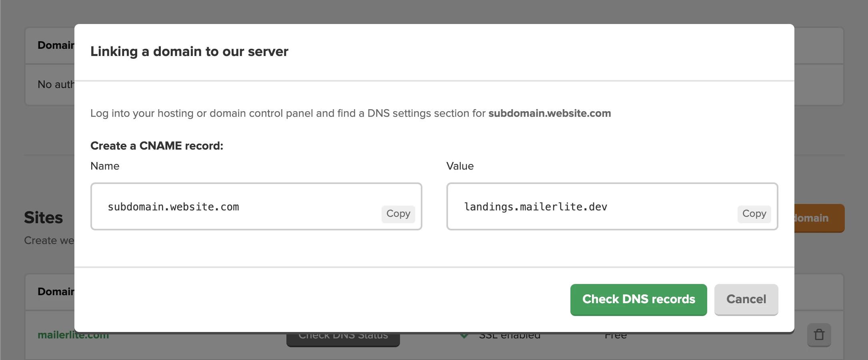Screen dimensions: 868x360
Task: Click the Domain header in top table
Action: (56, 45)
